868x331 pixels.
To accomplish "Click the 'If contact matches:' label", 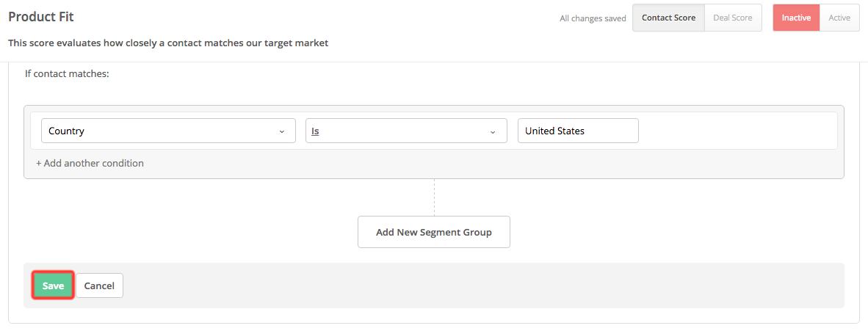I will click(x=67, y=74).
